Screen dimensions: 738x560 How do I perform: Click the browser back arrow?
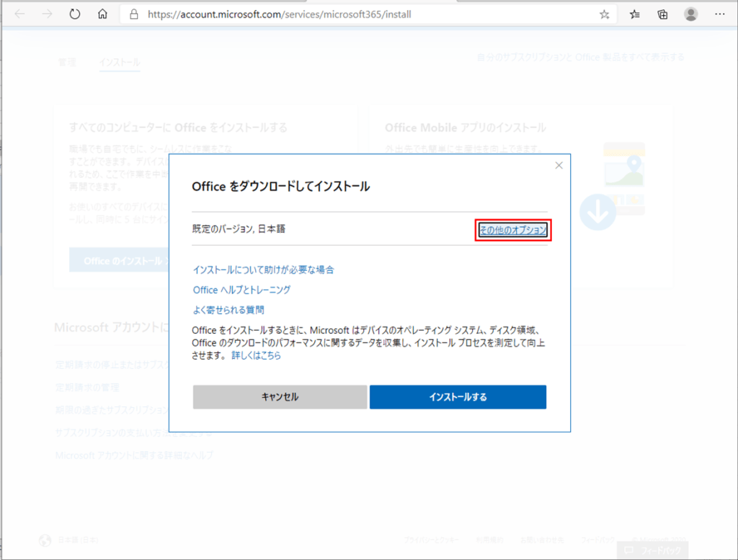19,14
